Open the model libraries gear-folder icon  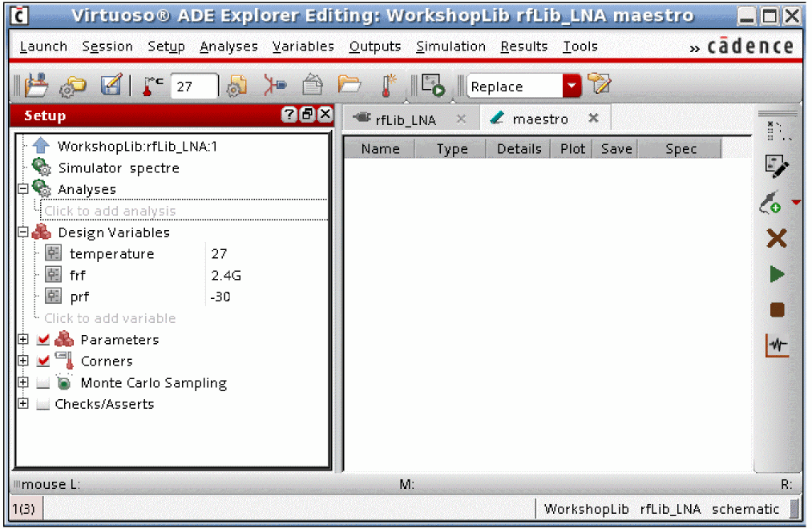coord(236,86)
